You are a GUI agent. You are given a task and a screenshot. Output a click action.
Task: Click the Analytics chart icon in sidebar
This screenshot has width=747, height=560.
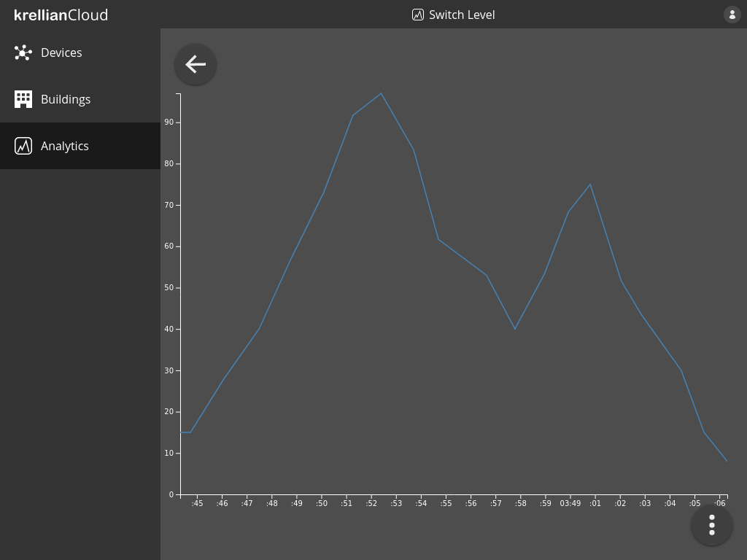coord(23,146)
